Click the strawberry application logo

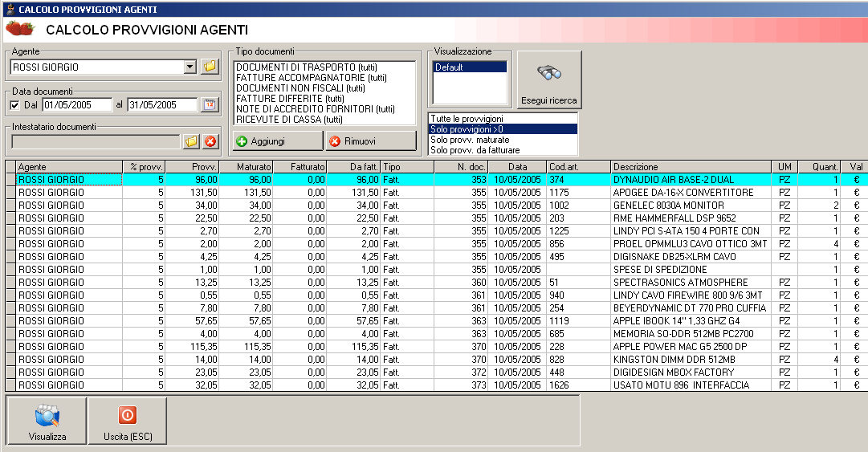point(21,27)
